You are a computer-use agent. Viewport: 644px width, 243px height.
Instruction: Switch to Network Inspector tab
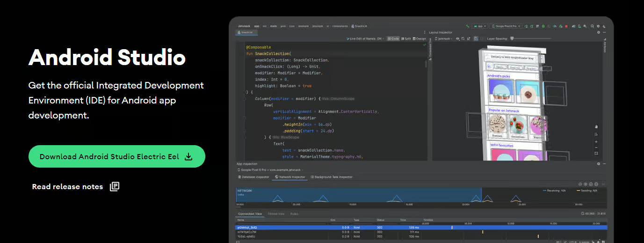tap(290, 177)
